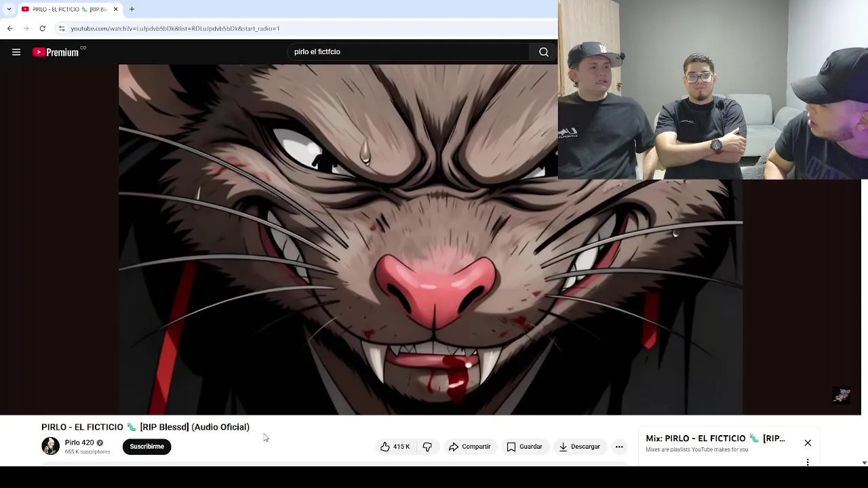The image size is (868, 488).
Task: Open Mix panel vertical options menu
Action: tap(808, 462)
